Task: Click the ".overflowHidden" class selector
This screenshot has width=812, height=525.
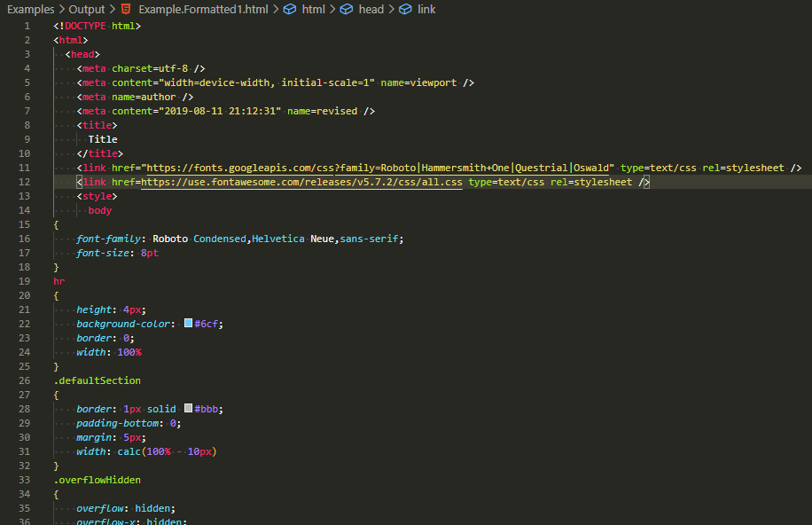Action: coord(98,479)
